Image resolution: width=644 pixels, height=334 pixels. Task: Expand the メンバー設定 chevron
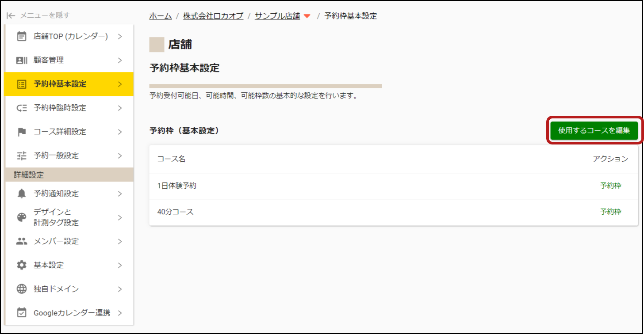tap(120, 241)
